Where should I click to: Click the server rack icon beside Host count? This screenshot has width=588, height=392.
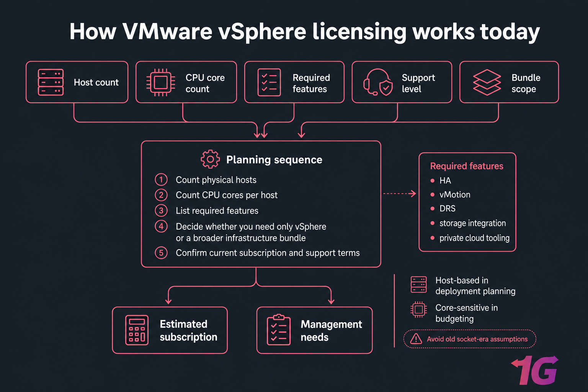click(51, 82)
